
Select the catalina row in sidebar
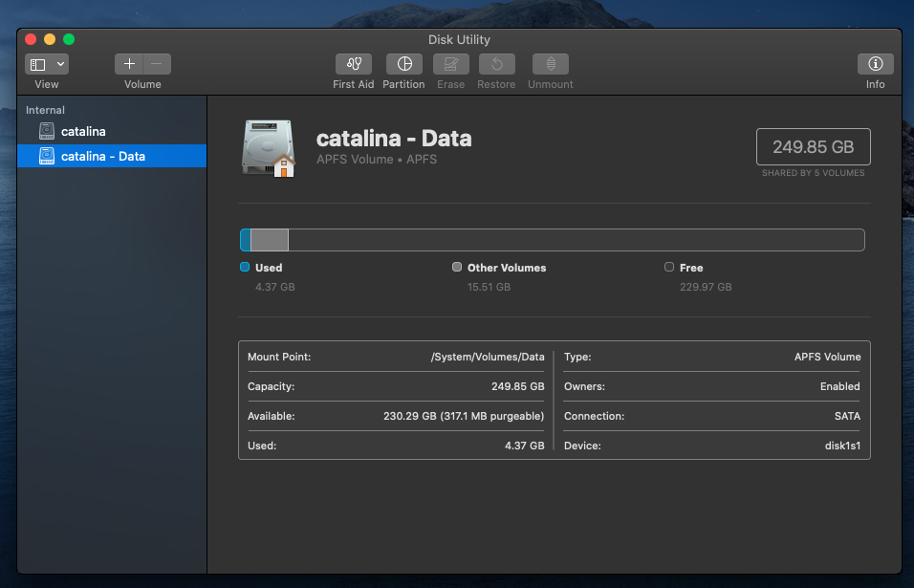point(112,131)
